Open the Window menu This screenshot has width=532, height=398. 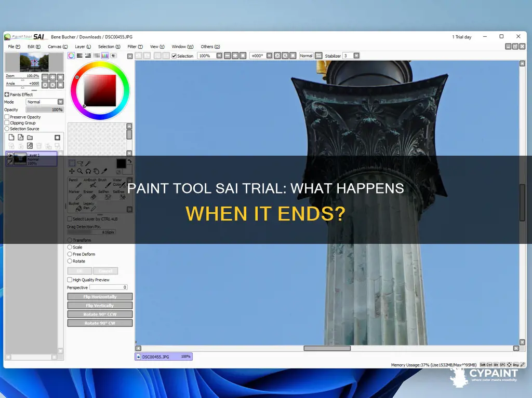pos(182,47)
